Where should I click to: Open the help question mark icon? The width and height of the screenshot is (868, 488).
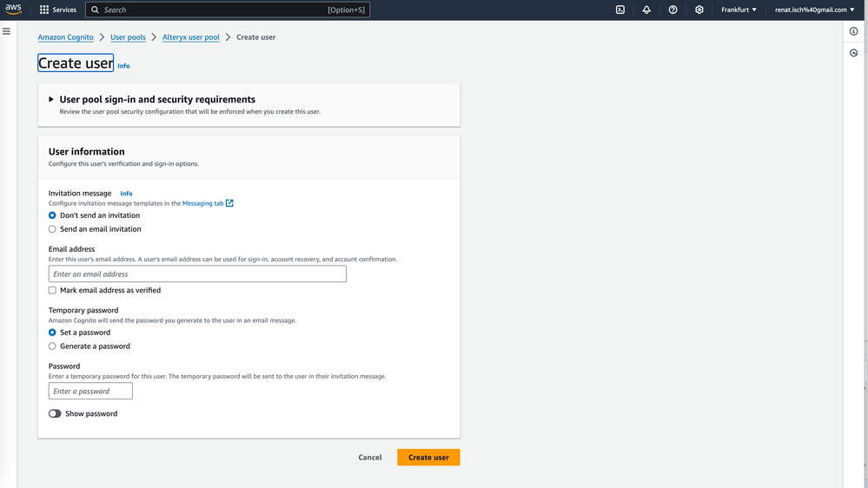click(673, 10)
